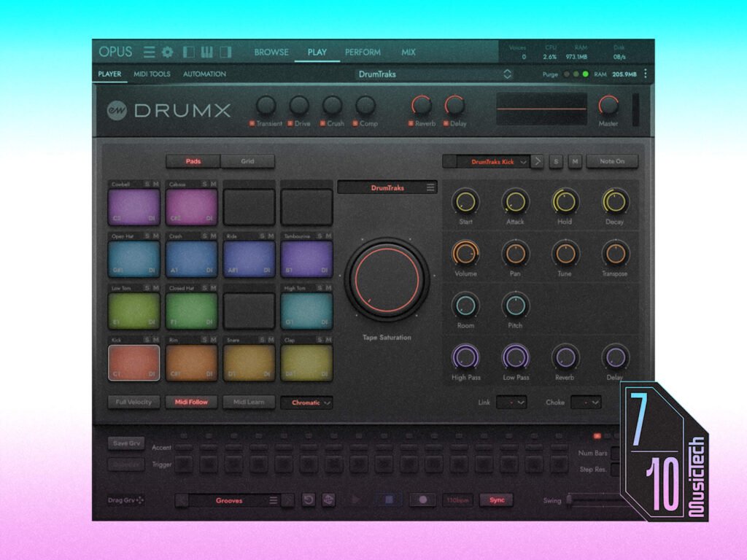Switch to the PLAY tab
This screenshot has width=747, height=560.
click(317, 52)
